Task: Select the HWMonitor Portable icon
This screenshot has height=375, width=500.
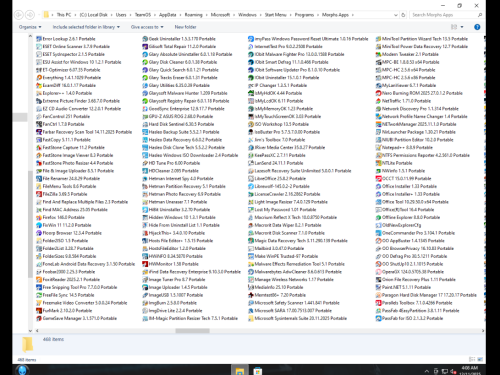Action: click(x=145, y=264)
